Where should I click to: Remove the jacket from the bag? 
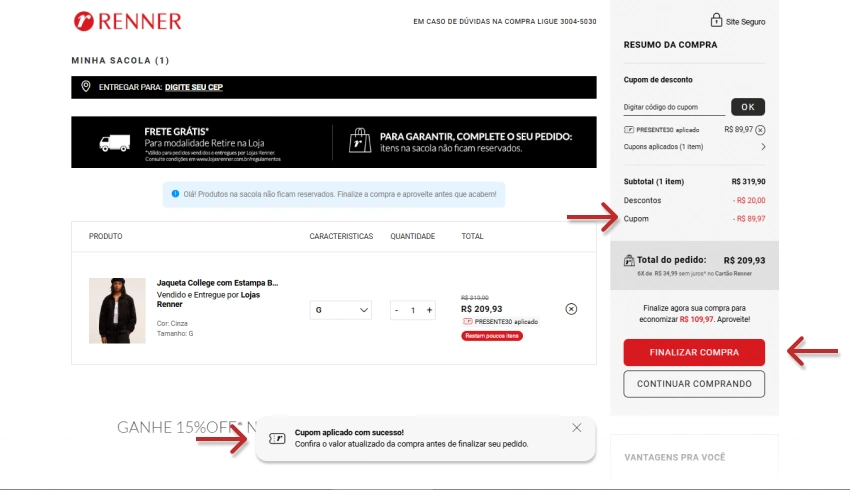point(571,309)
